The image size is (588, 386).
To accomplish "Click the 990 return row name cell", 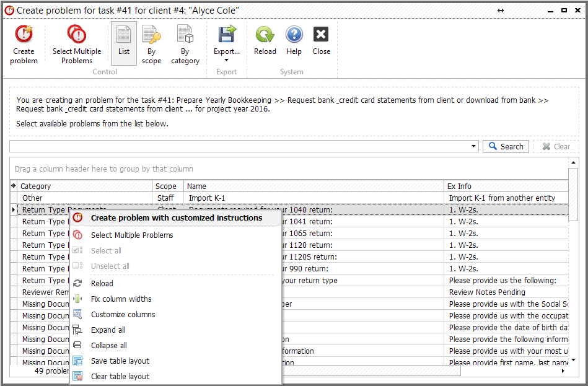I will [x=362, y=268].
